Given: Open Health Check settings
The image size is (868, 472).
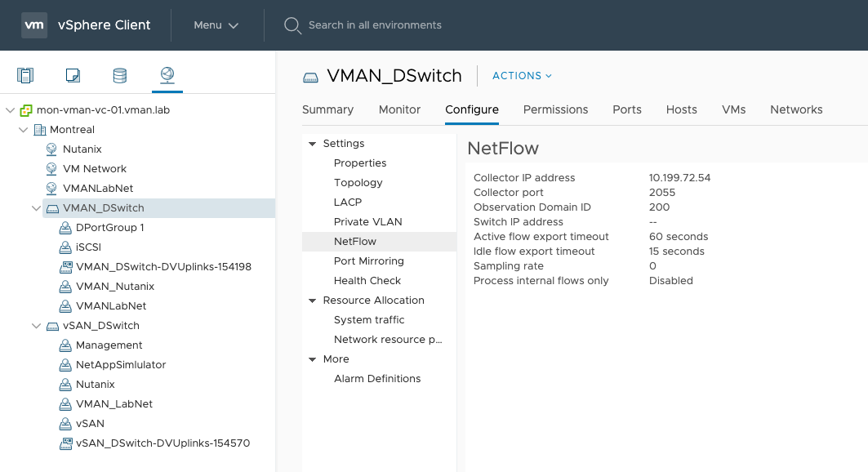Looking at the screenshot, I should coord(367,281).
